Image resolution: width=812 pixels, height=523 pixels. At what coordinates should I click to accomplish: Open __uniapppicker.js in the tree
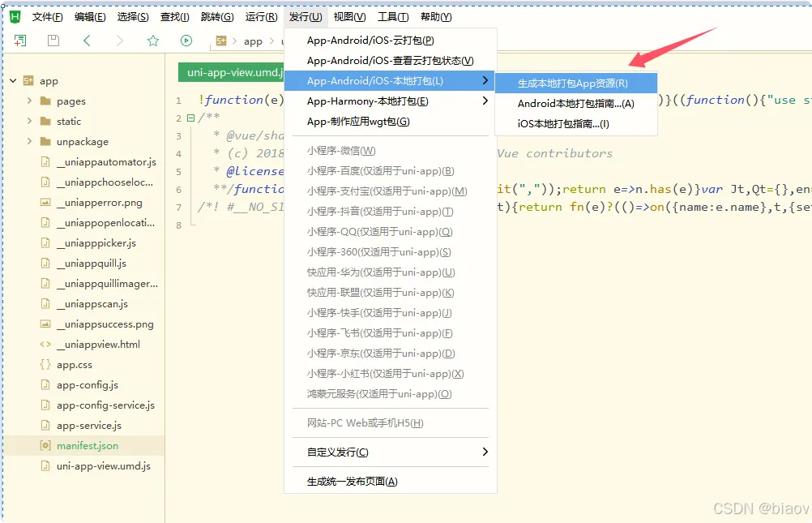[96, 243]
